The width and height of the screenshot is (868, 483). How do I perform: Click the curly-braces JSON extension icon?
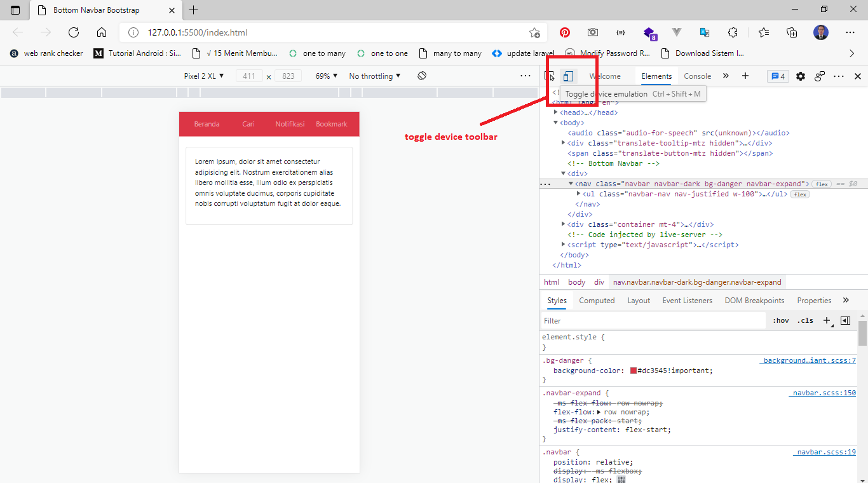pos(621,32)
